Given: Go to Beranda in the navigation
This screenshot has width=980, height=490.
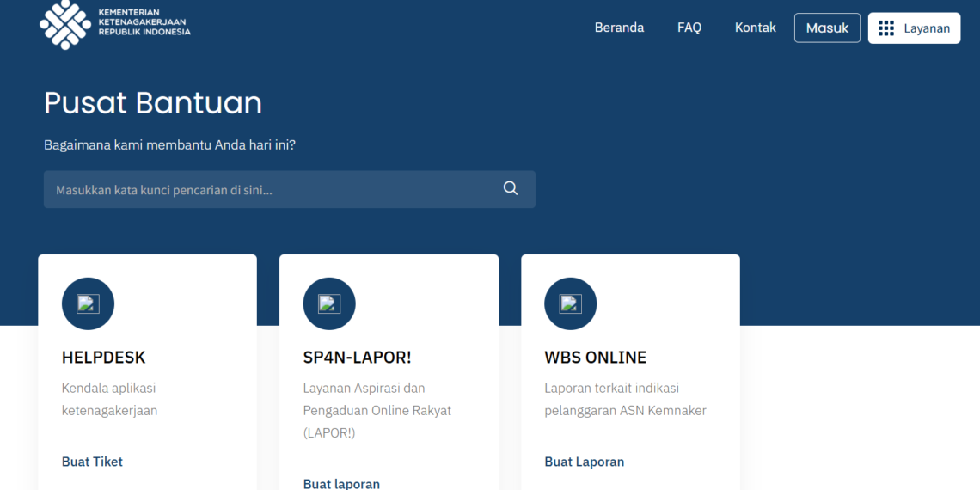Looking at the screenshot, I should [619, 28].
